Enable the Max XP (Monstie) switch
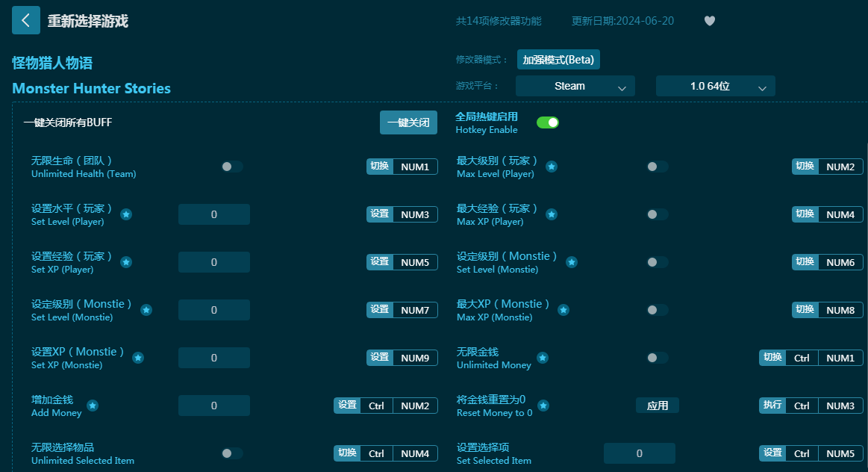 coord(657,310)
